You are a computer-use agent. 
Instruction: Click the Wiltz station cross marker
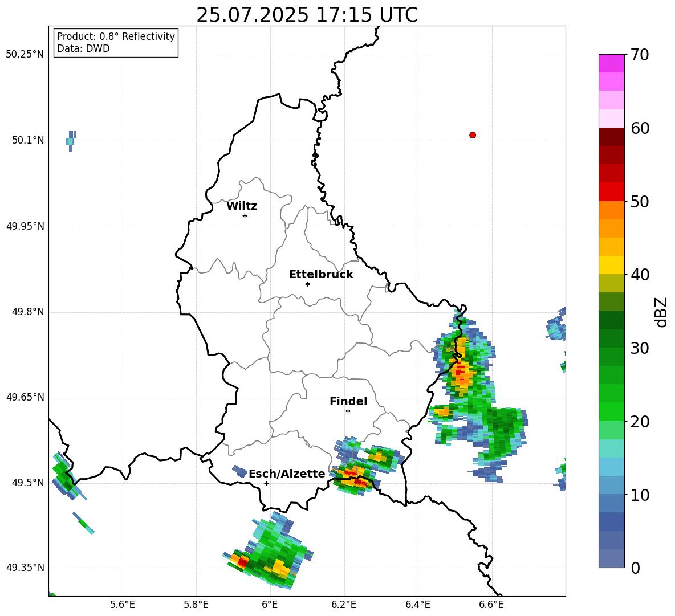click(245, 215)
